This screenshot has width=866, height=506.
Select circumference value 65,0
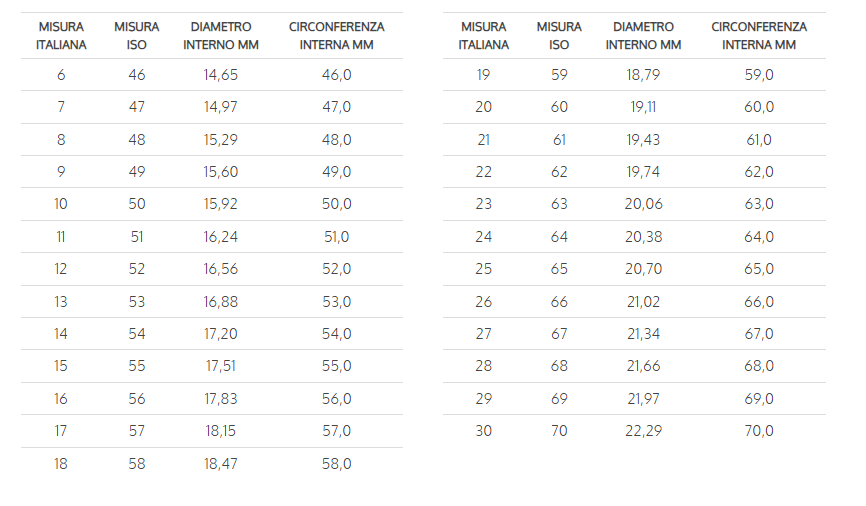tap(759, 269)
